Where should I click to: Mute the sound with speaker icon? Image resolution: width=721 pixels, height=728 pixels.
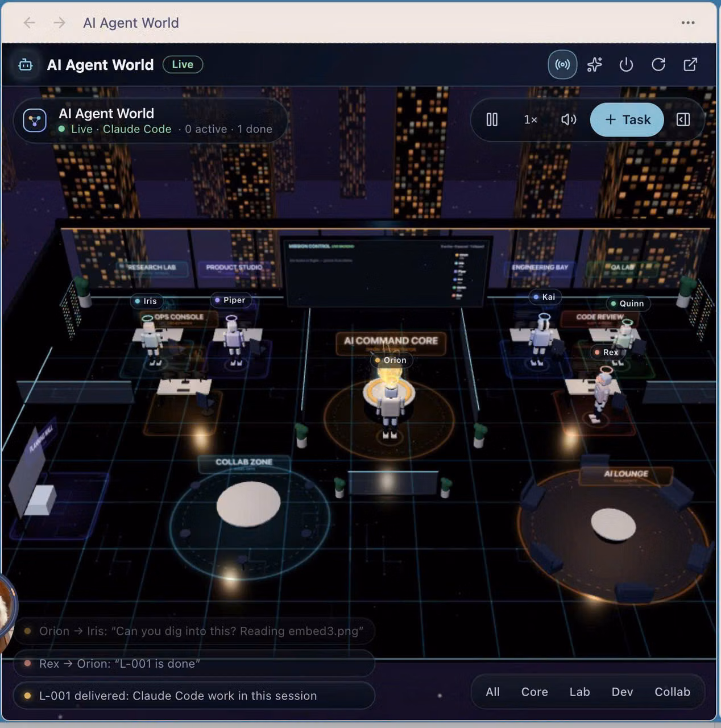(569, 119)
